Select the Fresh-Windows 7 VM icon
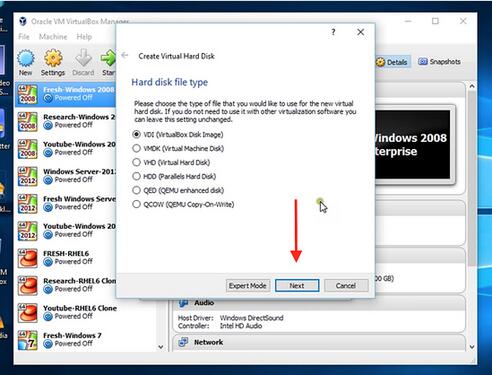Image resolution: width=492 pixels, height=375 pixels. point(28,340)
